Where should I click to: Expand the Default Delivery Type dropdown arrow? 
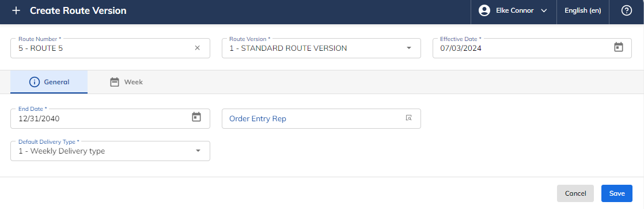(198, 151)
